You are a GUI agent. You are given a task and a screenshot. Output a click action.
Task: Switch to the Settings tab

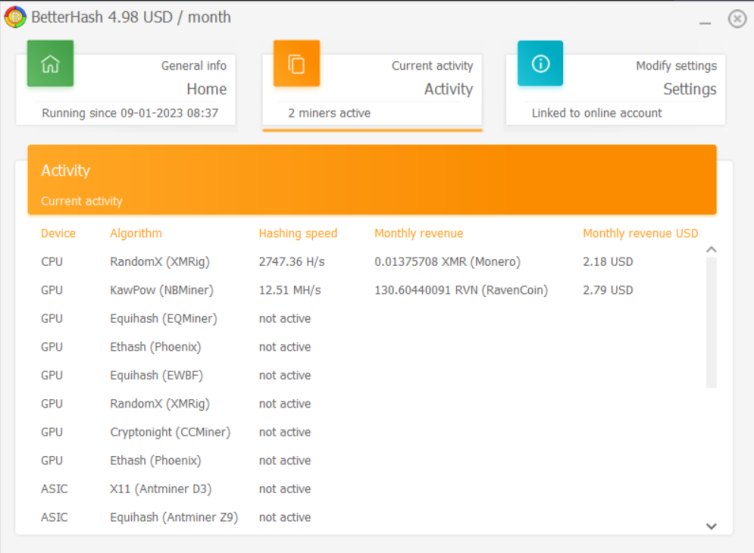coord(616,90)
